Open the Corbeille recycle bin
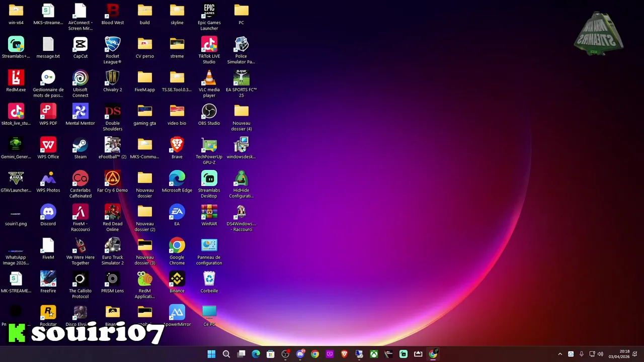 (209, 283)
